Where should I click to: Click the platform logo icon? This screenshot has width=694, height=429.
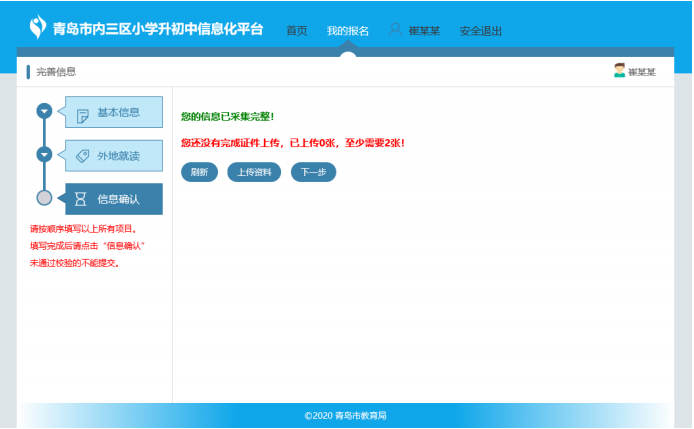[38, 27]
